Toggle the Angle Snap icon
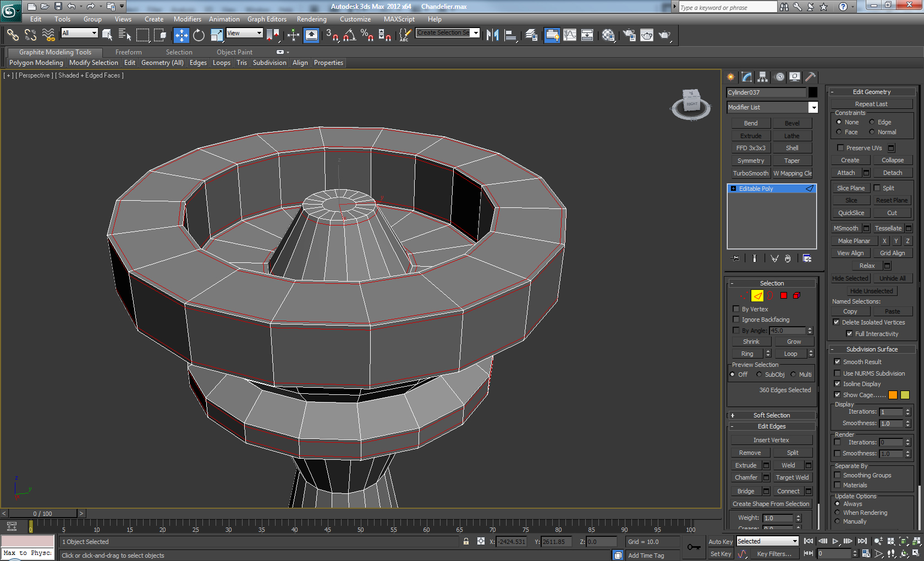Viewport: 924px width, 561px height. pos(349,35)
